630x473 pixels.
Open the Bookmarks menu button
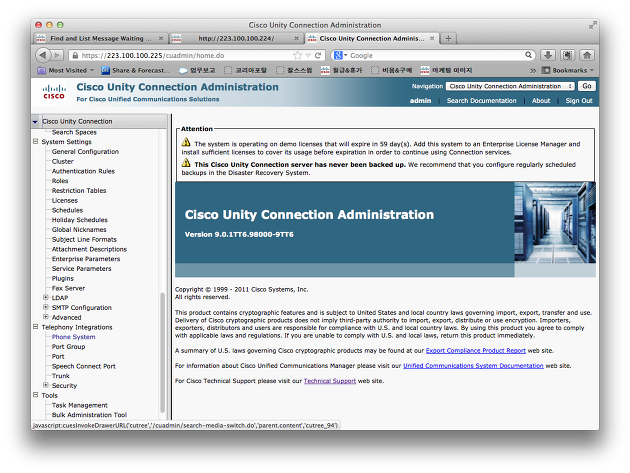pos(567,70)
